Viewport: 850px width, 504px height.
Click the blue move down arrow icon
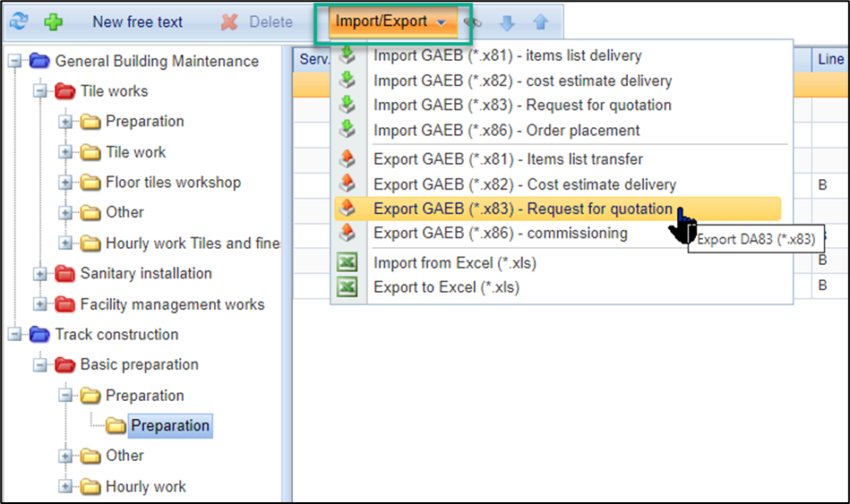point(507,22)
